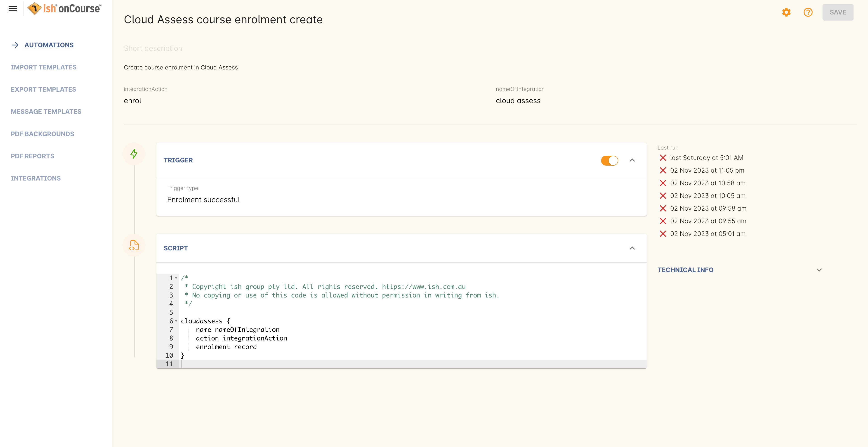Click the SCRIPT heading
868x447 pixels.
coord(176,248)
